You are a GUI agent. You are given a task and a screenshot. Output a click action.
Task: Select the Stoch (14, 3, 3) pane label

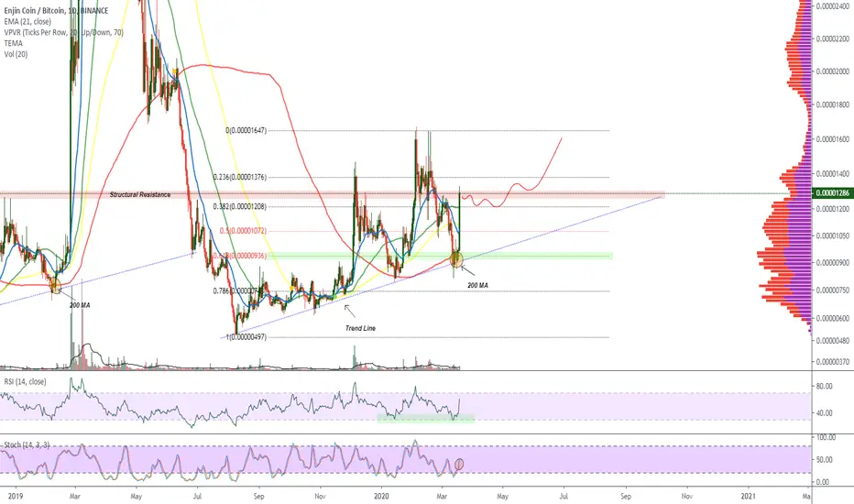pos(27,445)
